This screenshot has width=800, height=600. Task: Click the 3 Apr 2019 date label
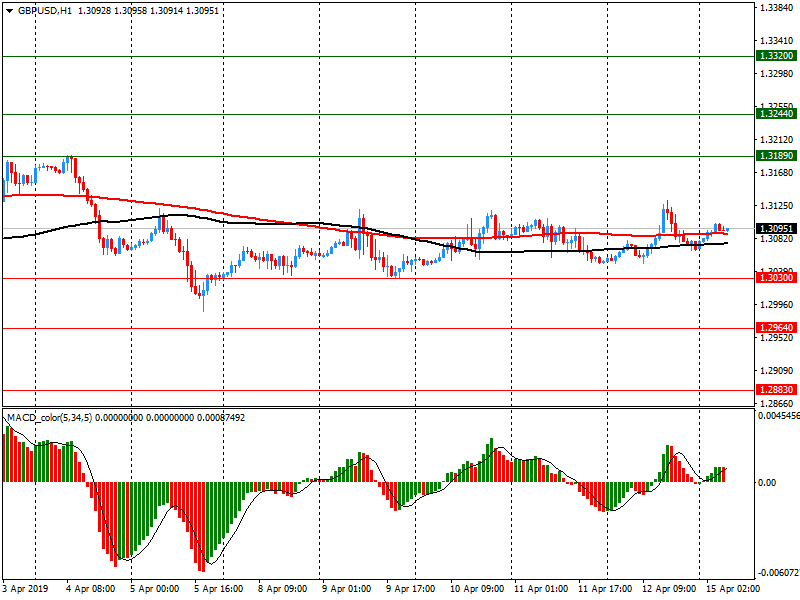tap(26, 589)
